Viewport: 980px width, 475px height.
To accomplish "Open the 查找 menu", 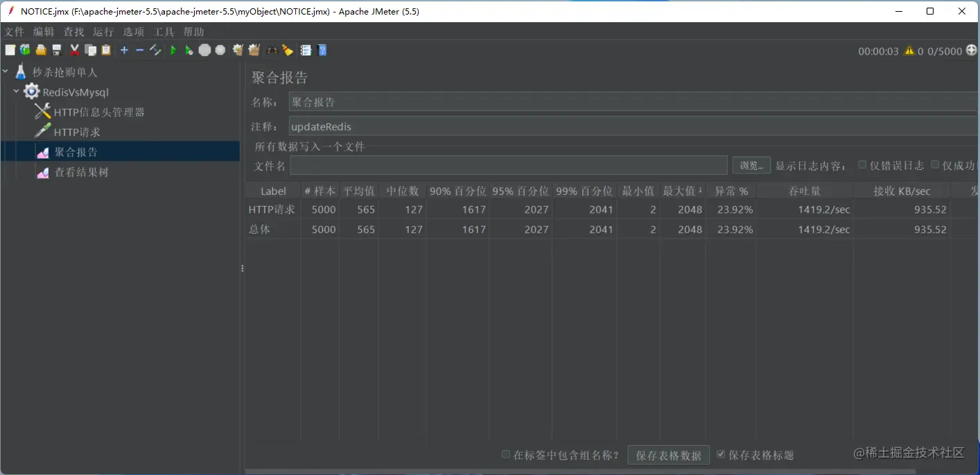I will [73, 32].
